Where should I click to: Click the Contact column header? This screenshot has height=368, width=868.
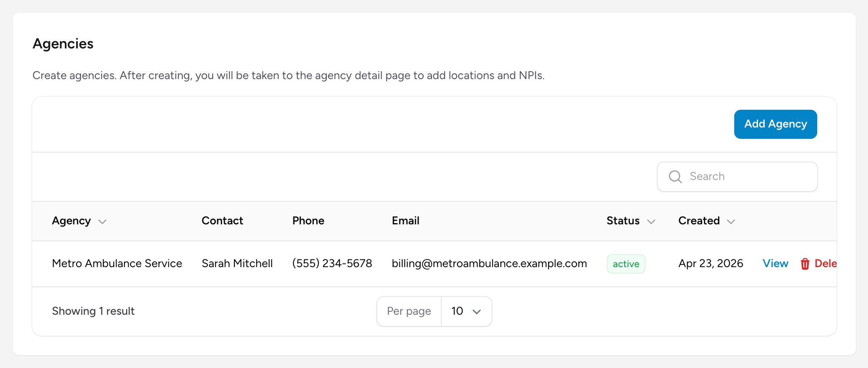(222, 221)
